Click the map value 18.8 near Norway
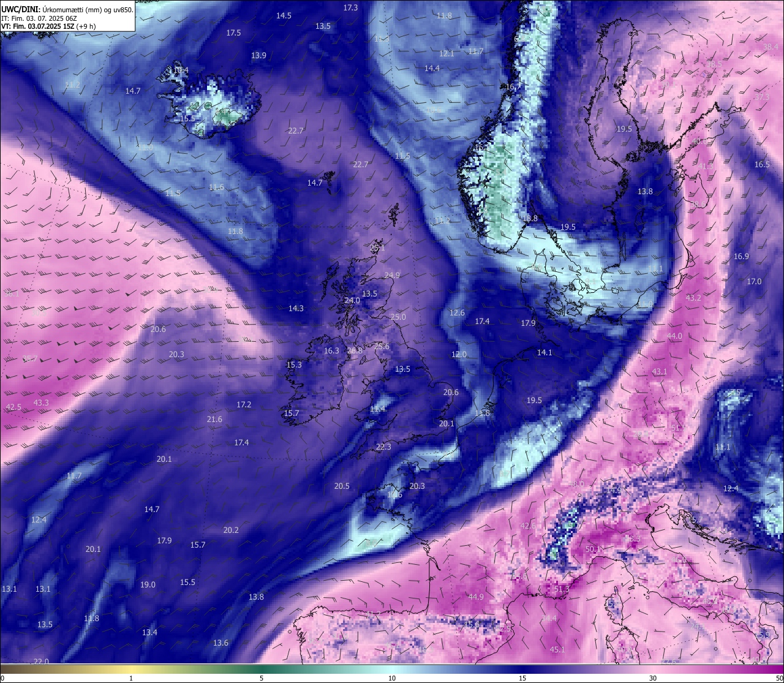The image size is (784, 683). pyautogui.click(x=530, y=218)
